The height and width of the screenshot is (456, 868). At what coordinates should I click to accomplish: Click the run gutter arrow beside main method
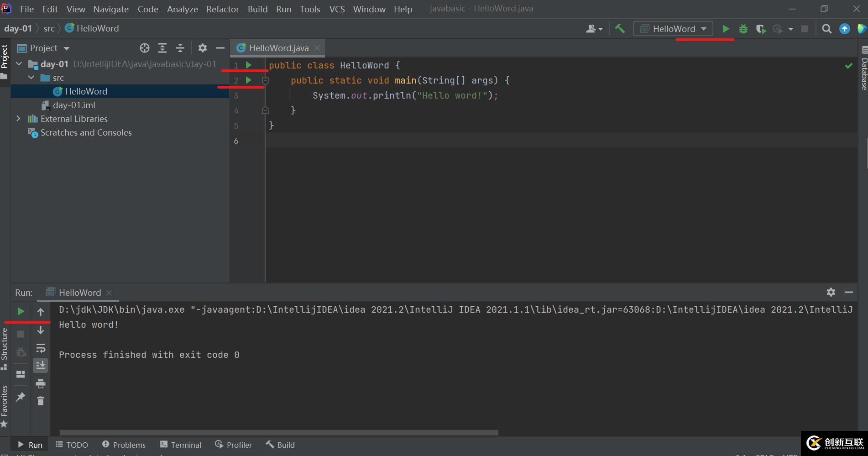[249, 80]
